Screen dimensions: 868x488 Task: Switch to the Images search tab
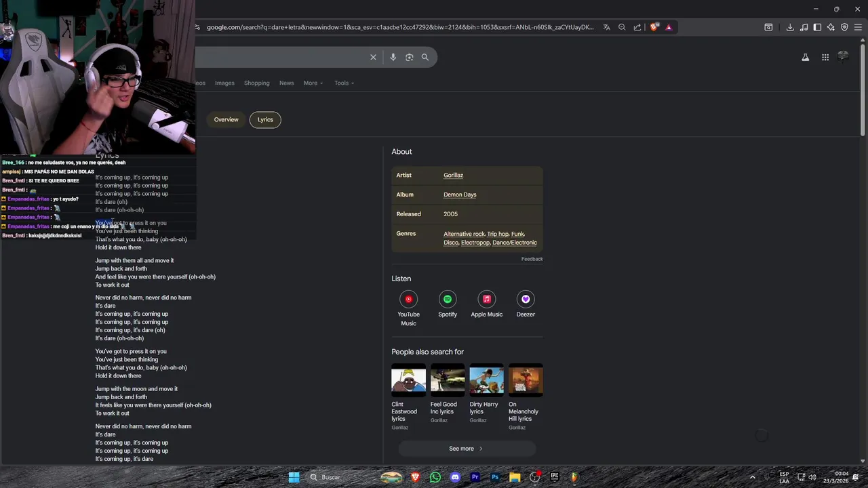[224, 83]
